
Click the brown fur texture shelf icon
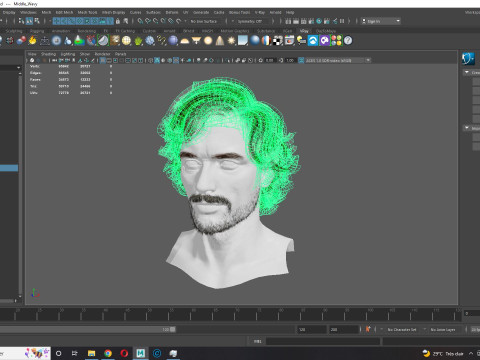click(115, 41)
